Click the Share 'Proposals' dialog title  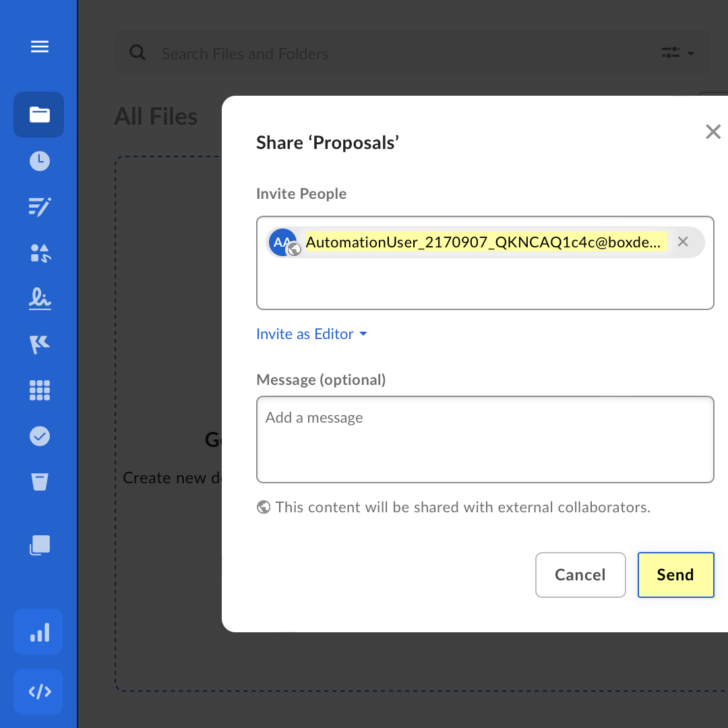click(x=328, y=142)
